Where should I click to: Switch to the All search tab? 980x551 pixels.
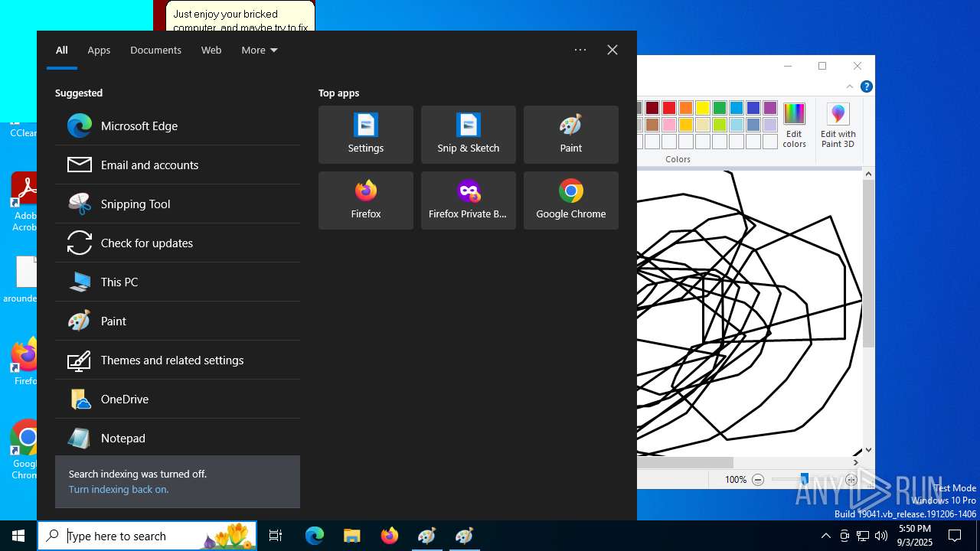[62, 50]
